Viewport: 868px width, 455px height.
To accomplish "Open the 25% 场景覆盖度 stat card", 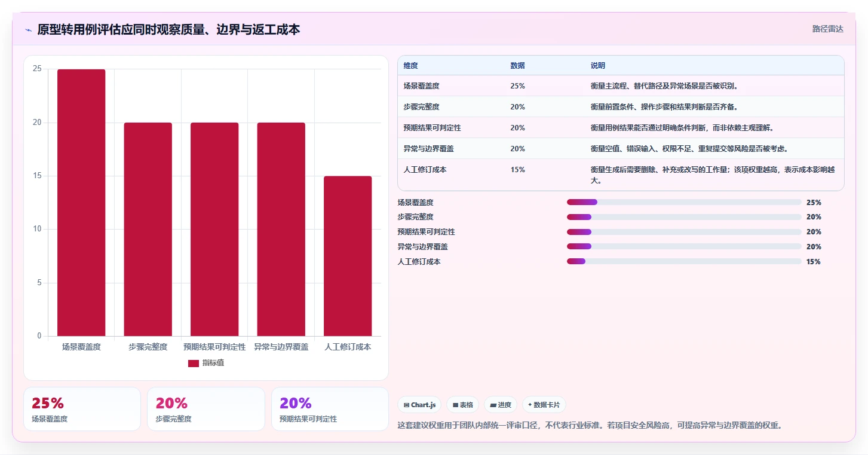I will click(82, 409).
